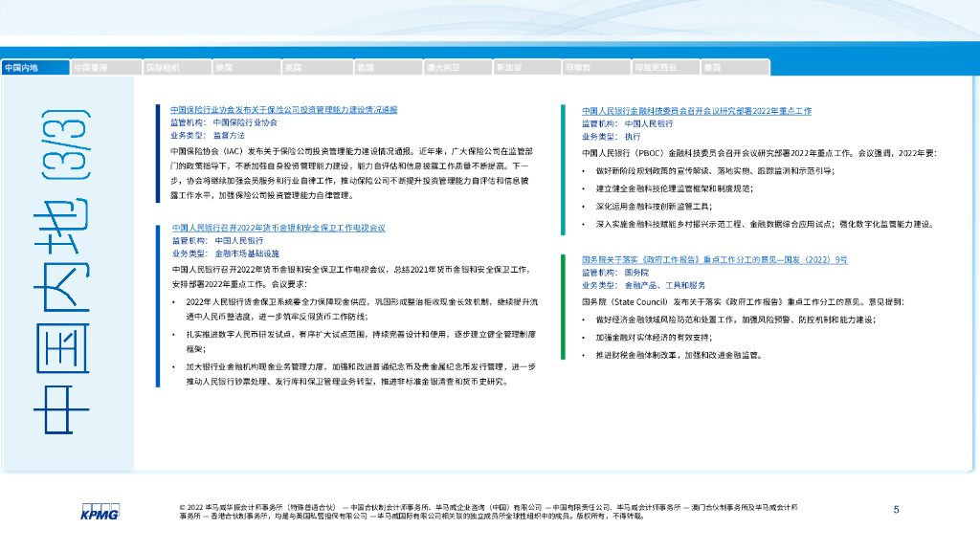Open link 中国人民银行召开2022年货币金银和安全保卫工作电视会议
The height and width of the screenshot is (551, 980).
coord(278,228)
